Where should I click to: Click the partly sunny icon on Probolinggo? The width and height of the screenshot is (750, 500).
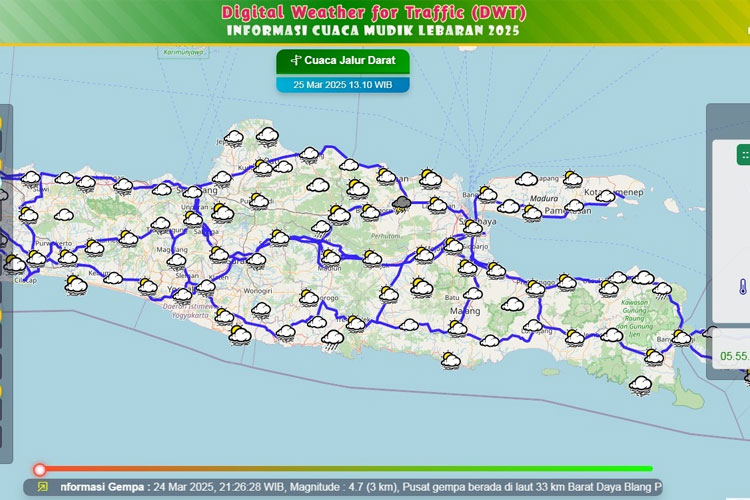coord(535,289)
